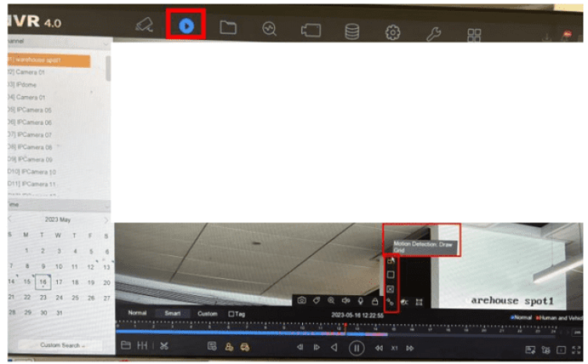Image resolution: width=588 pixels, height=364 pixels.
Task: Expand the Custom Search dropdown
Action: pyautogui.click(x=63, y=344)
